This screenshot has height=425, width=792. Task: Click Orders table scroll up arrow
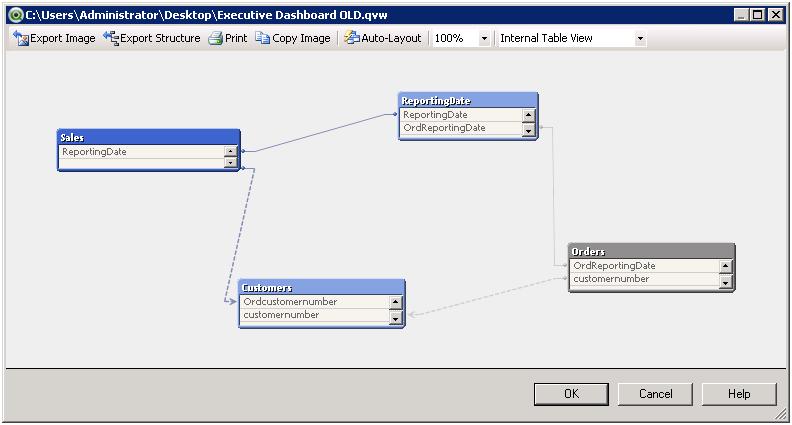(x=725, y=265)
